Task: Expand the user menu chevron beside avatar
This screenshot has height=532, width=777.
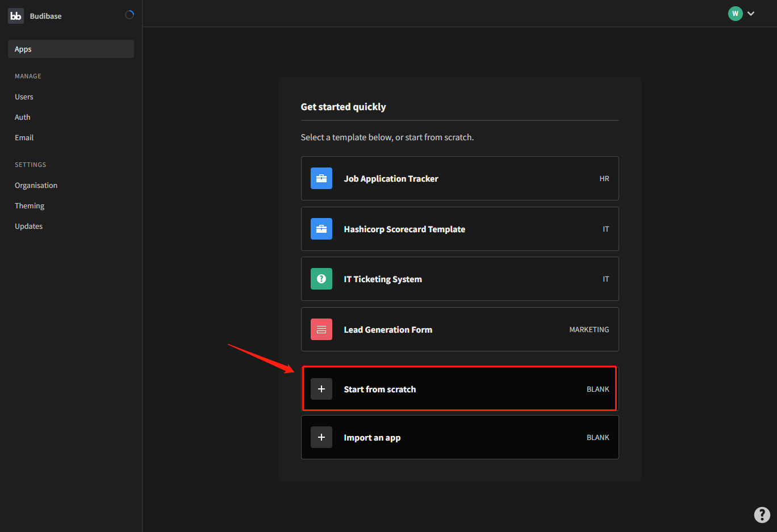Action: 751,14
